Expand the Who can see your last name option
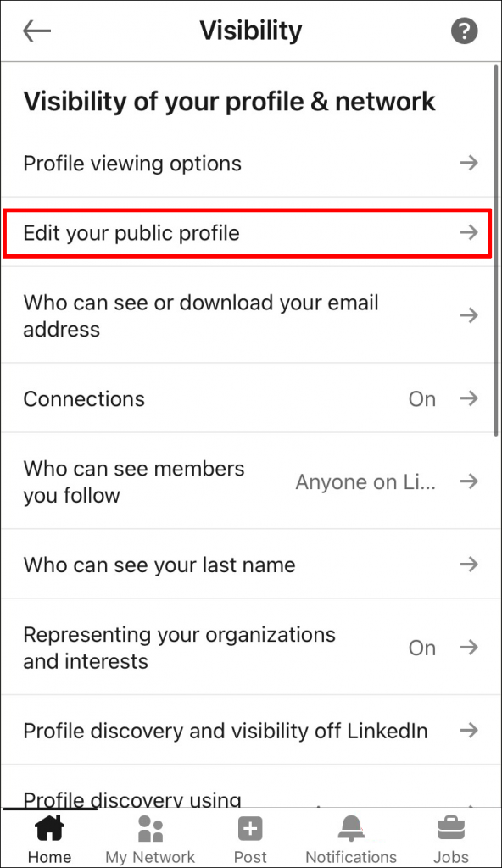Image resolution: width=502 pixels, height=868 pixels. (x=251, y=565)
